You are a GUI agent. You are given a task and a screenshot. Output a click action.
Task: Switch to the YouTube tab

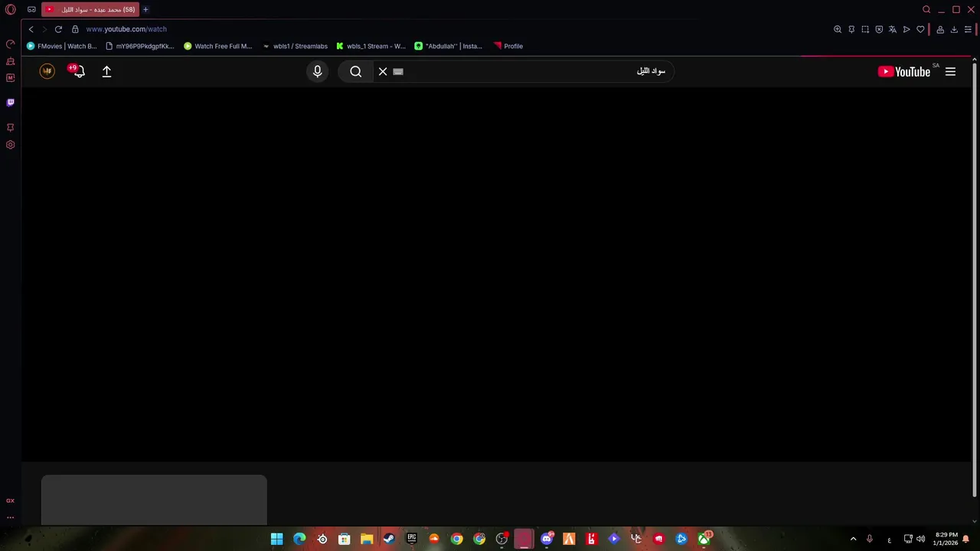point(90,10)
